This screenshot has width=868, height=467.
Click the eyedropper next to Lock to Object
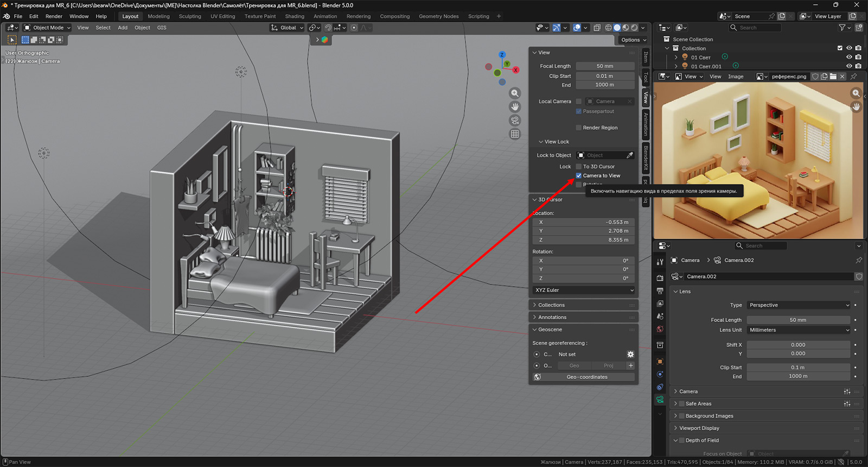(x=630, y=155)
